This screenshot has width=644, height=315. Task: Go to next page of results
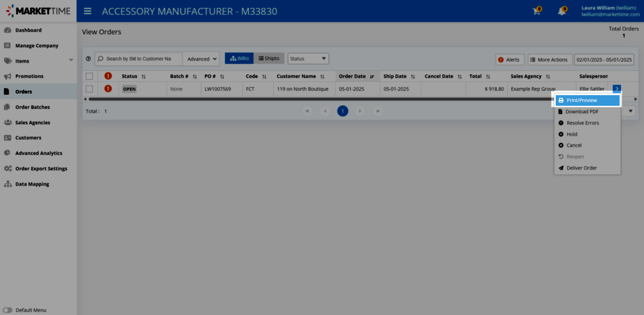point(360,111)
